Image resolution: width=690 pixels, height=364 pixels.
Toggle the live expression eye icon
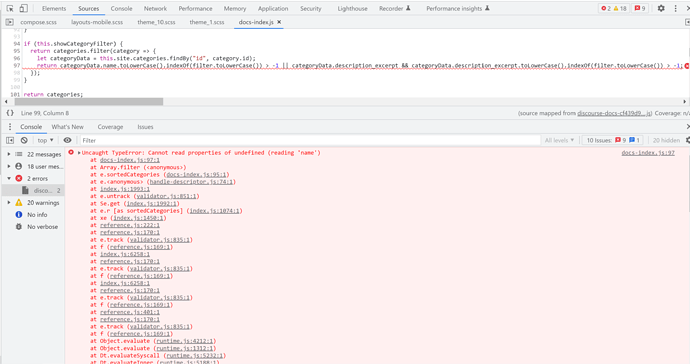67,140
